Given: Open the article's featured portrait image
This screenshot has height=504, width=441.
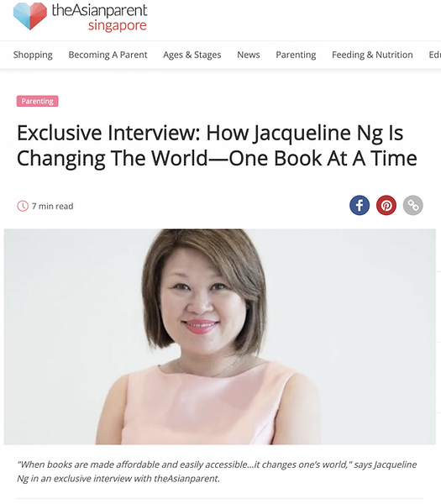Looking at the screenshot, I should [220, 337].
